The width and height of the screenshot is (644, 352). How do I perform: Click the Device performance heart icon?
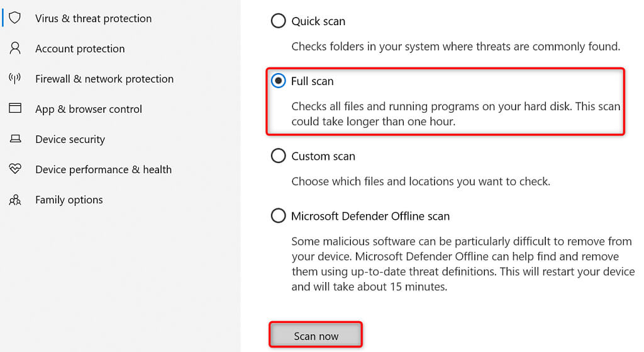click(x=15, y=169)
